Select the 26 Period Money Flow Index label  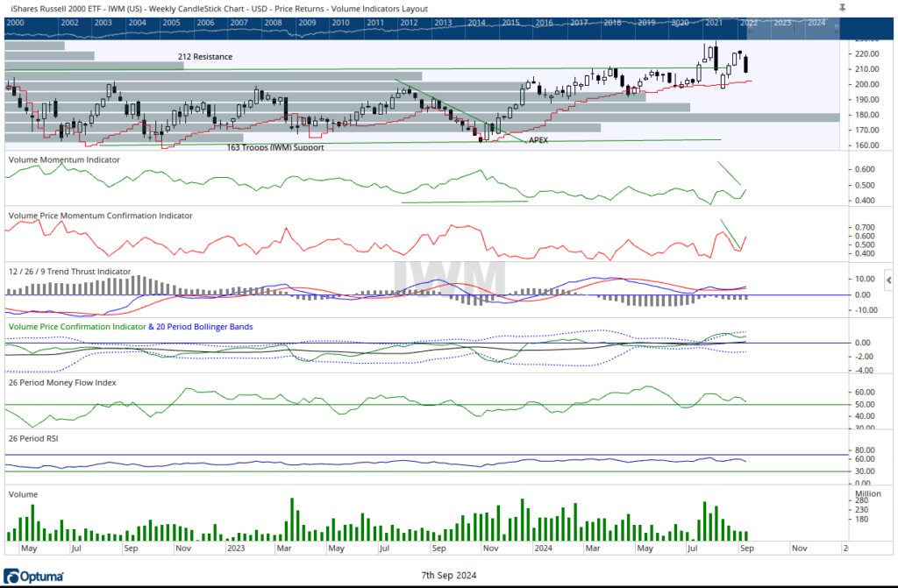pos(61,383)
